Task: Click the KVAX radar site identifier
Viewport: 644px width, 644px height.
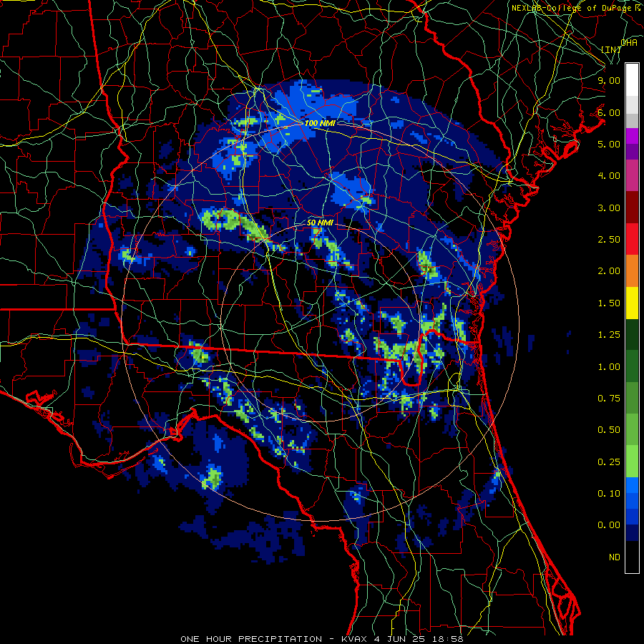Action: (x=355, y=639)
